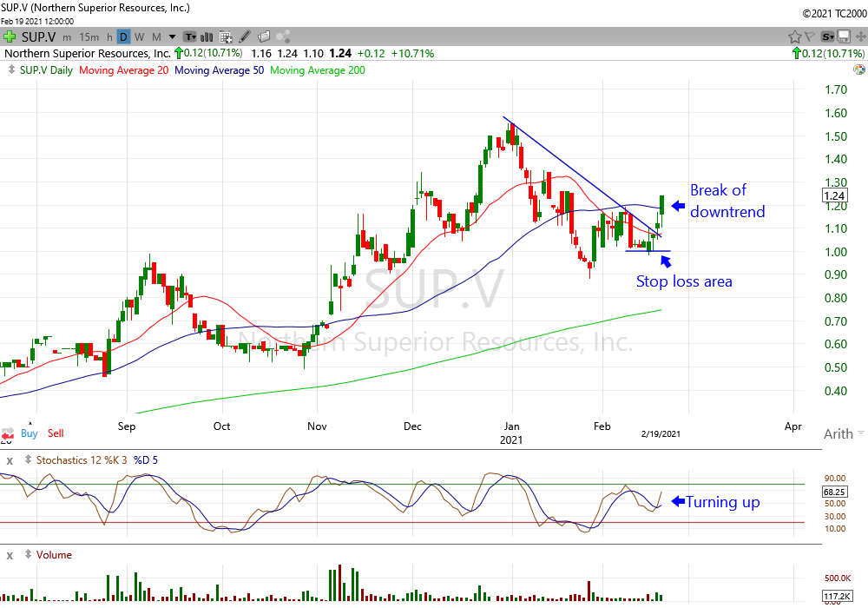
Task: Toggle the star favorite icon
Action: (x=794, y=37)
